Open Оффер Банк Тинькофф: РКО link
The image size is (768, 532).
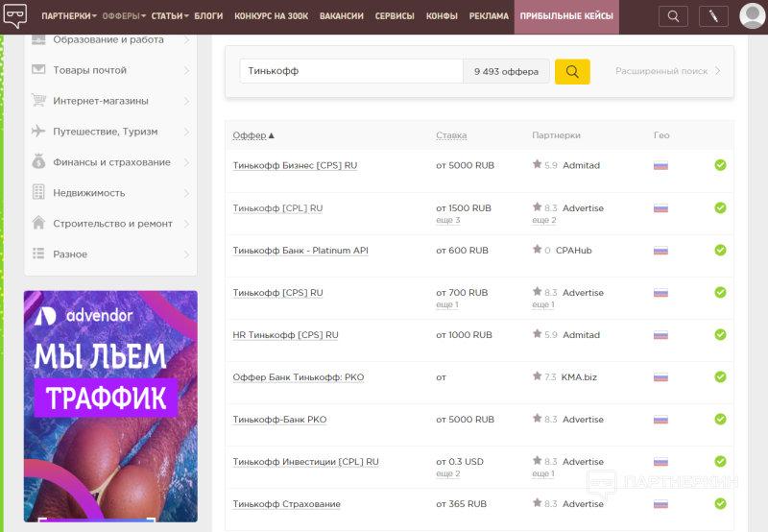click(299, 377)
